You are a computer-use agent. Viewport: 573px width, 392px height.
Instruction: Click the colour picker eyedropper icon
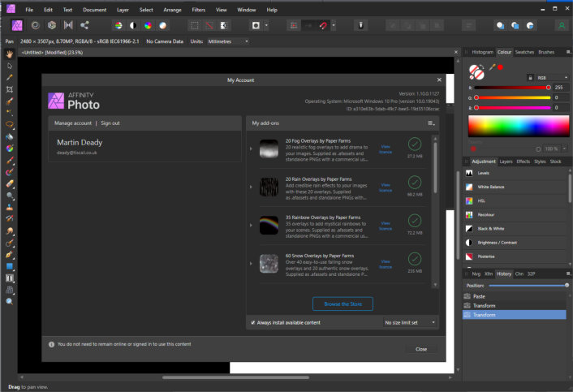[x=492, y=67]
